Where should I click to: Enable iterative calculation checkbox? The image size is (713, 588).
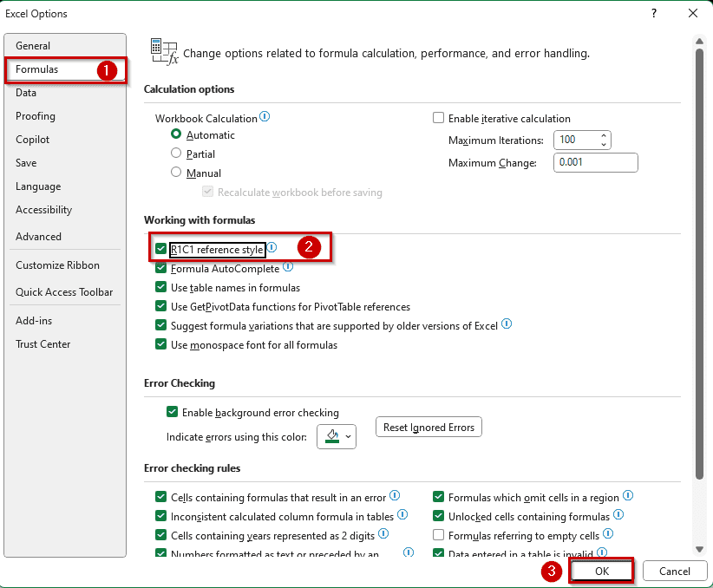click(x=439, y=119)
